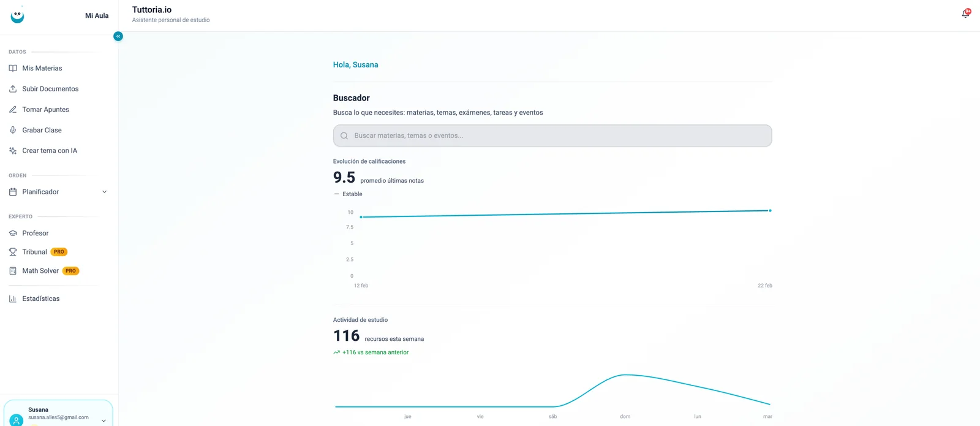Click the PRO badge next to Tribunal

[x=59, y=252]
